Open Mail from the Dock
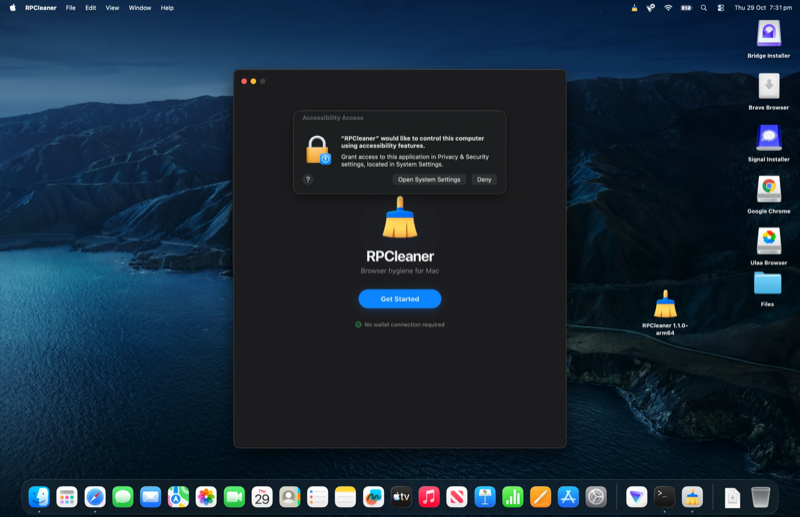 coord(151,497)
